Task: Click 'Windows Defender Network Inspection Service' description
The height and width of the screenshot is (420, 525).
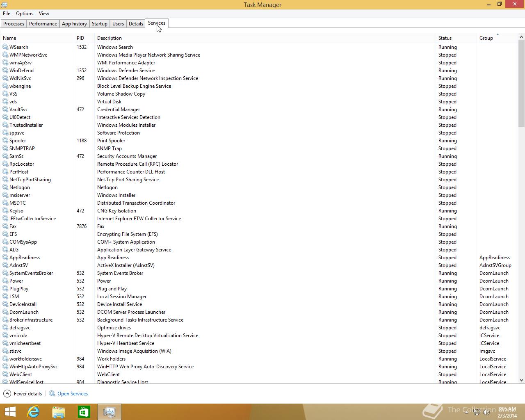Action: [148, 78]
